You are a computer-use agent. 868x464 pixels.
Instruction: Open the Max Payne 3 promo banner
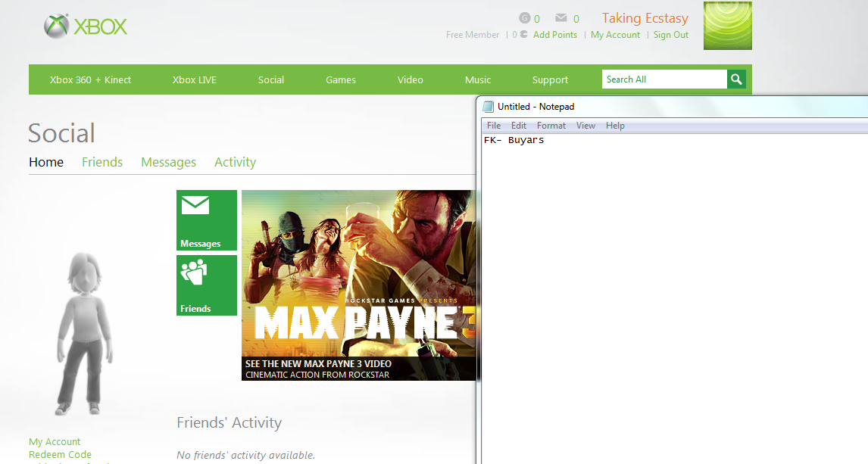click(x=359, y=285)
